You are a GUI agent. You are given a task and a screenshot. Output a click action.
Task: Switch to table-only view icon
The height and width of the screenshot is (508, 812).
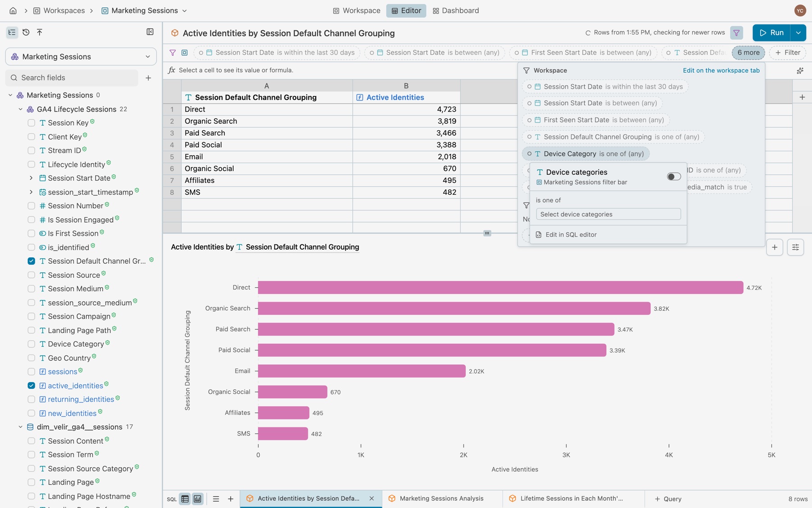click(185, 499)
